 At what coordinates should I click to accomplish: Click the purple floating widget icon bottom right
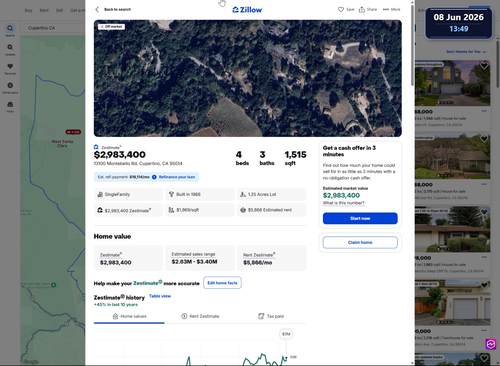pos(491,344)
